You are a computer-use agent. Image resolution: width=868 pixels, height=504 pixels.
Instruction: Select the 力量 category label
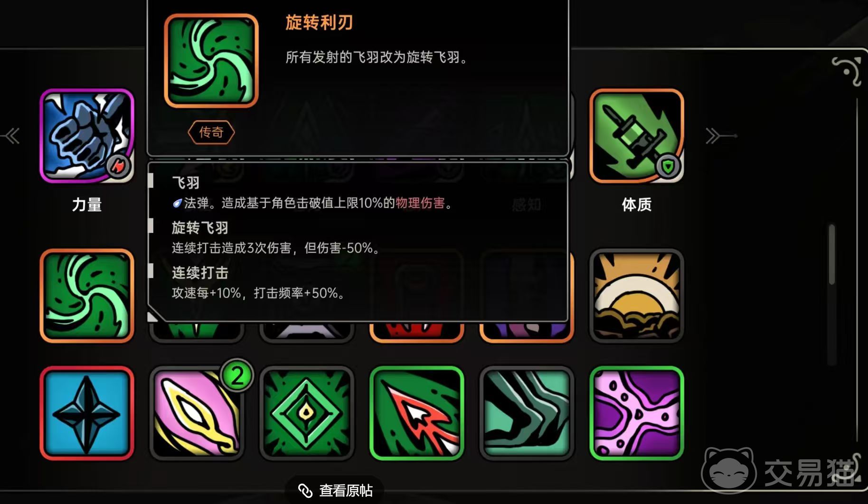87,205
